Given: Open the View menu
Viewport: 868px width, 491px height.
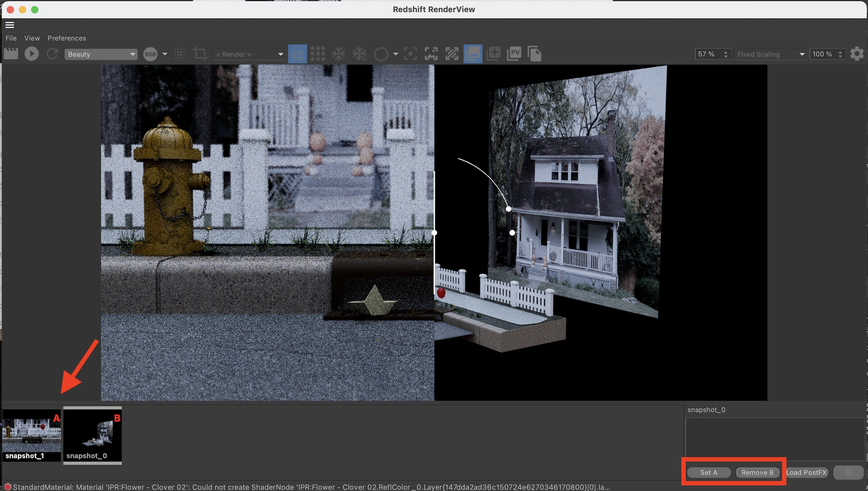Looking at the screenshot, I should (x=32, y=38).
